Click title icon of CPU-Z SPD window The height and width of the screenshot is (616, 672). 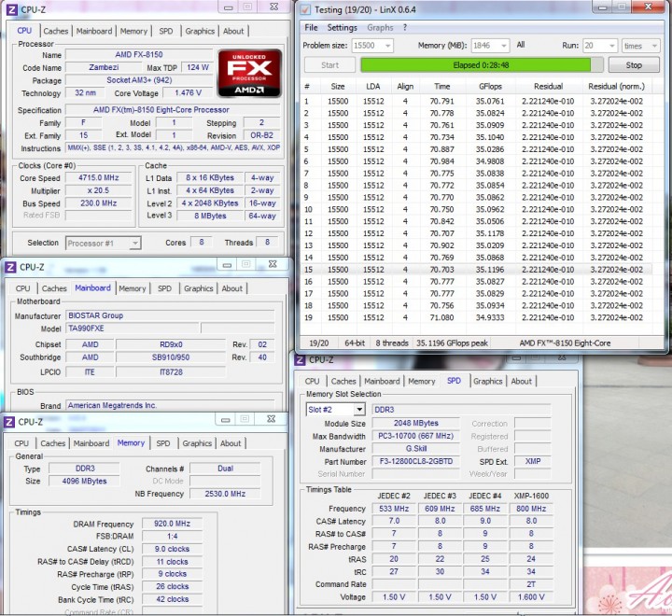click(301, 359)
